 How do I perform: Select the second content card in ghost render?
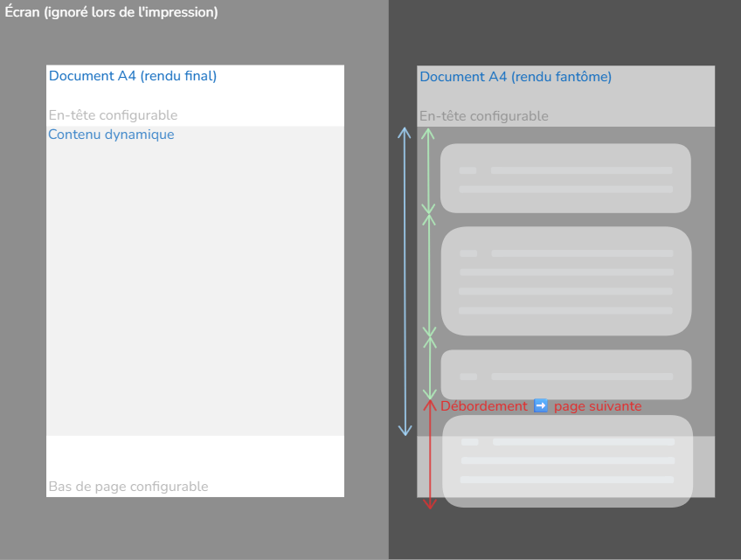pos(565,280)
